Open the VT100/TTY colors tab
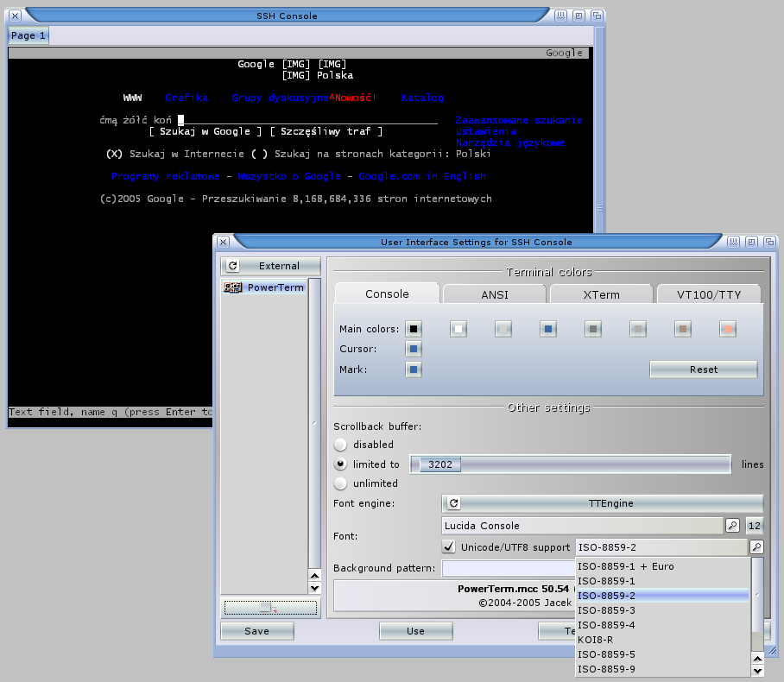This screenshot has height=682, width=784. pos(707,294)
